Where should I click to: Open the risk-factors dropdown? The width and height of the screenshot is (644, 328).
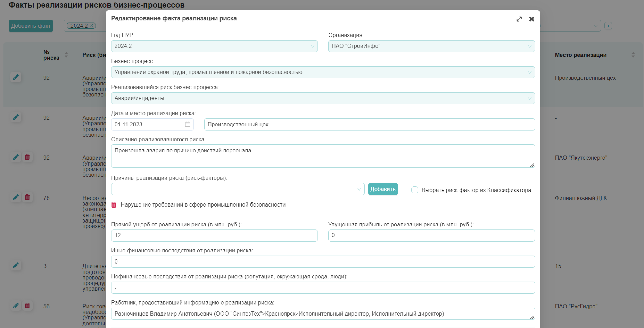click(x=238, y=189)
